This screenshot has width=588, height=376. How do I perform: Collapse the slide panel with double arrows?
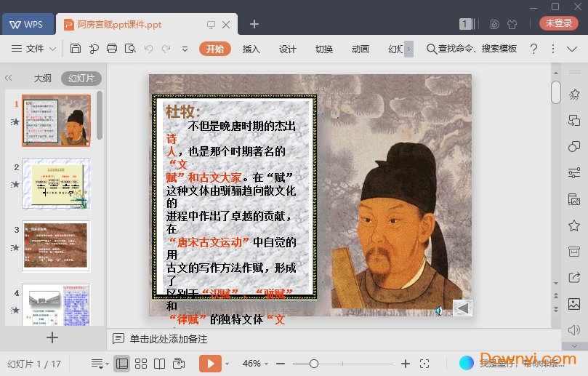click(x=9, y=78)
